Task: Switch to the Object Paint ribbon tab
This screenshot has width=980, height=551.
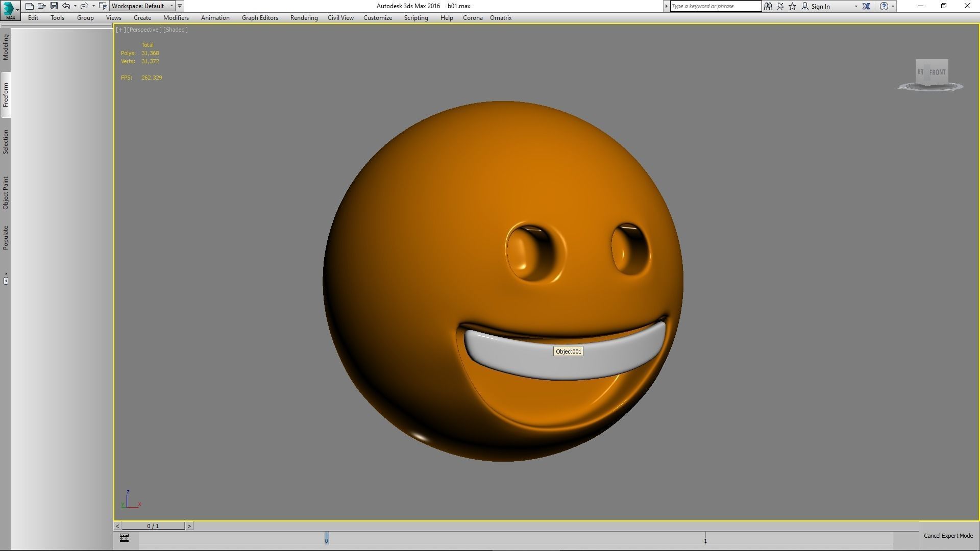Action: (6, 193)
